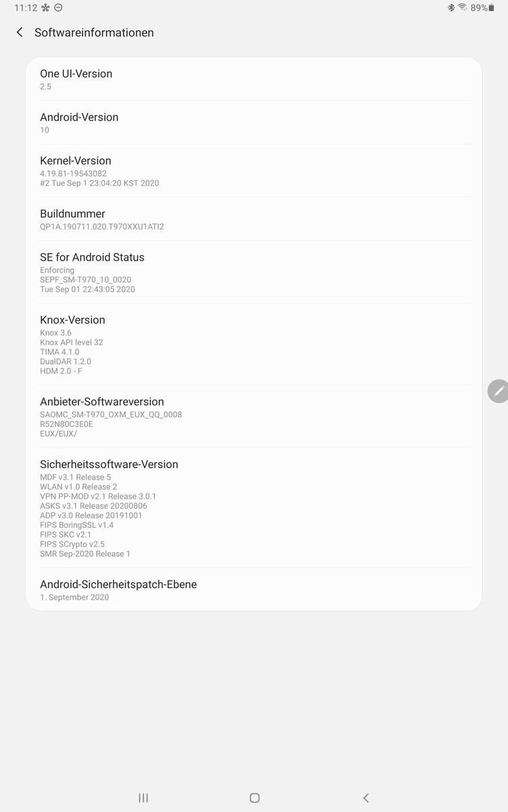Select the Kernel-Version item
Screen dimensions: 508x812
coord(254,171)
